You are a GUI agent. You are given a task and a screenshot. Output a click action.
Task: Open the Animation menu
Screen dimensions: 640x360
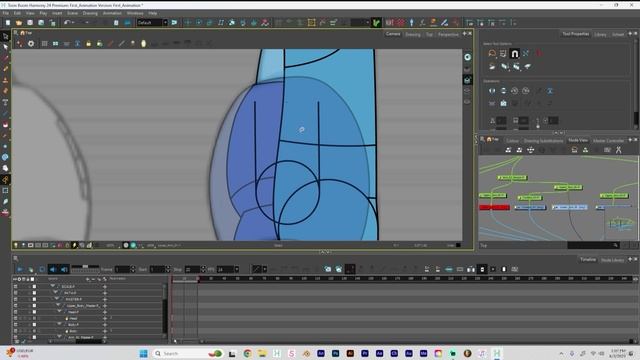(112, 13)
